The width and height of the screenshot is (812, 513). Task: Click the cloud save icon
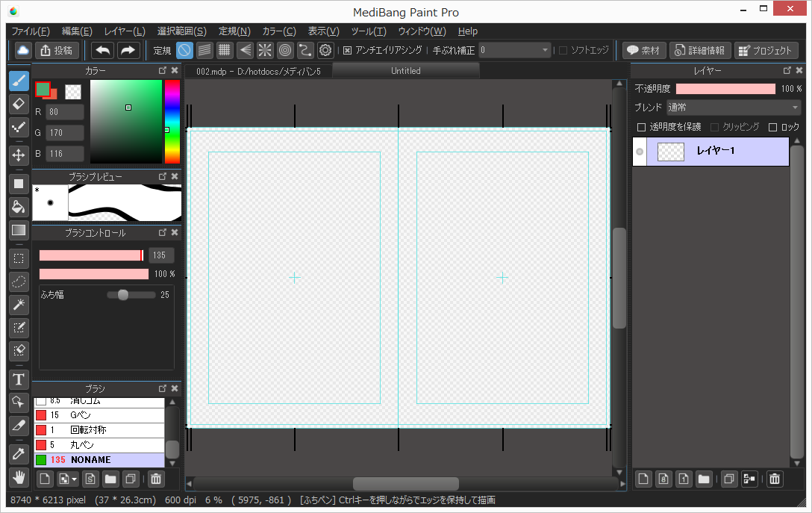coord(23,50)
